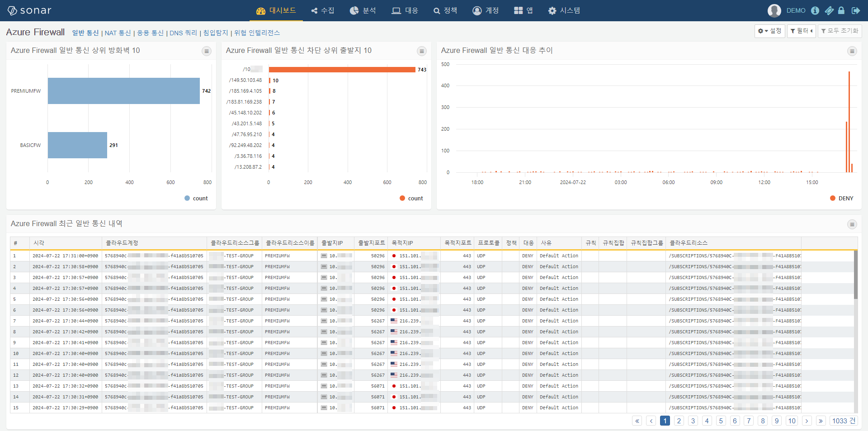868x431 pixels.
Task: Click timestamp 2024-07-22 17:31:00+0900 cell
Action: point(65,256)
